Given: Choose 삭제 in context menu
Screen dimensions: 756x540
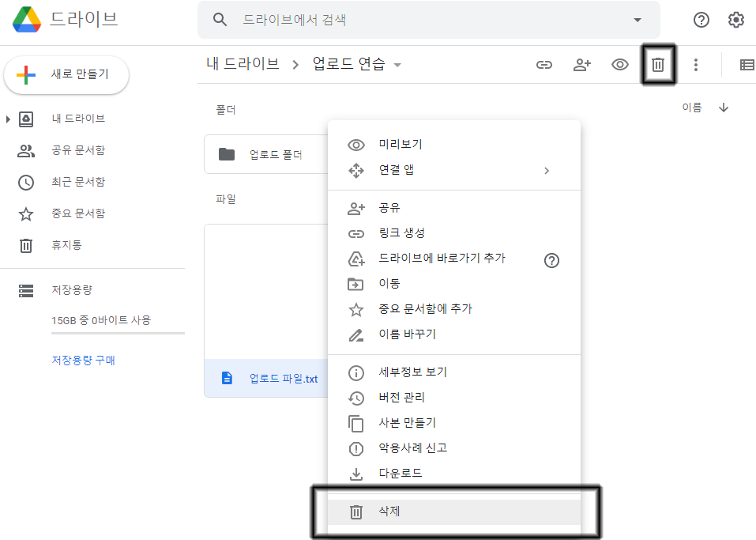Looking at the screenshot, I should point(454,512).
